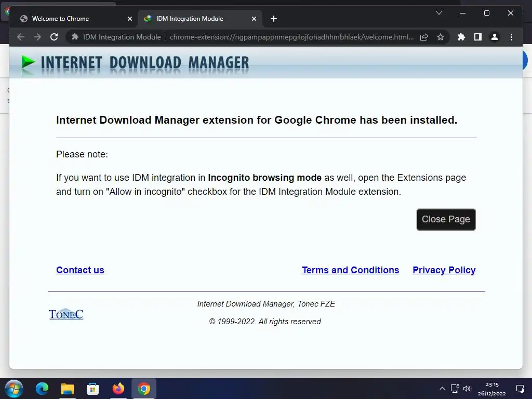532x399 pixels.
Task: Open the Contact us link
Action: point(80,270)
